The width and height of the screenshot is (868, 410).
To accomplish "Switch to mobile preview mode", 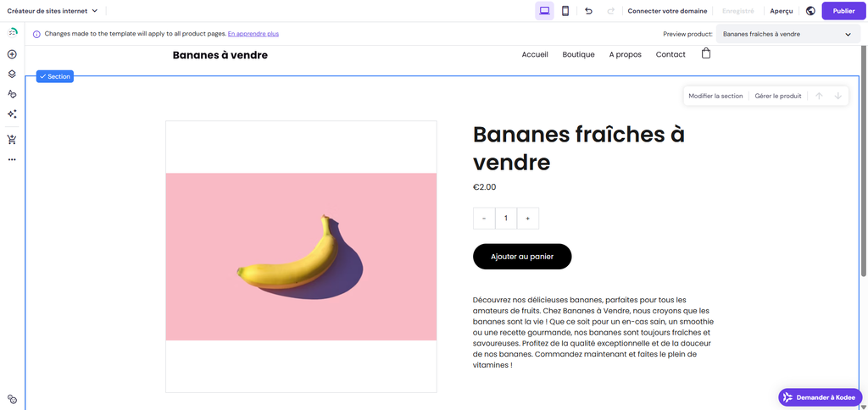I will click(565, 11).
